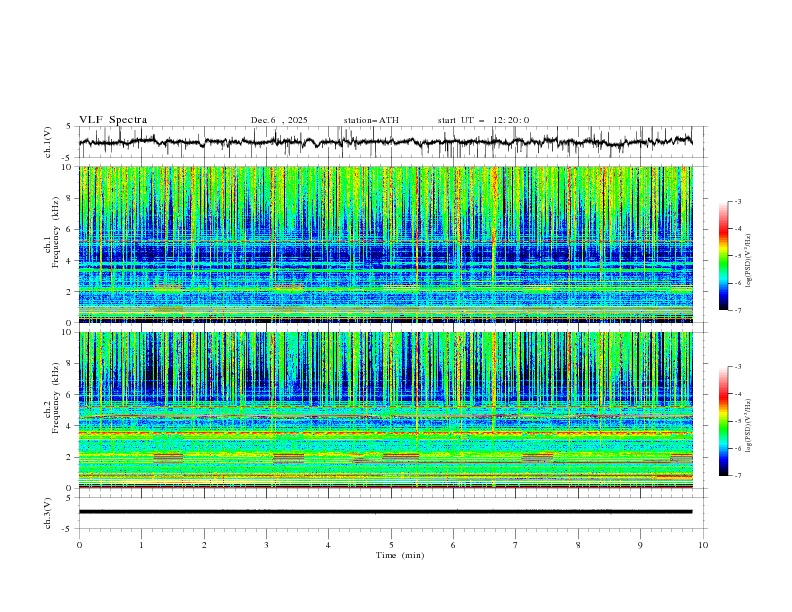Click the 'Dec.6 , 2025' date label
792x612 pixels.
point(279,120)
